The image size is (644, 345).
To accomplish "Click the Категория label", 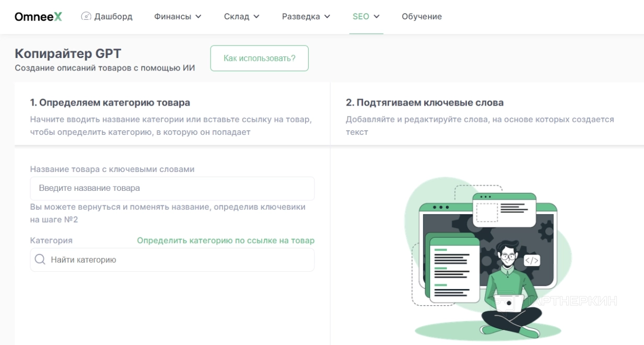I will pyautogui.click(x=51, y=240).
